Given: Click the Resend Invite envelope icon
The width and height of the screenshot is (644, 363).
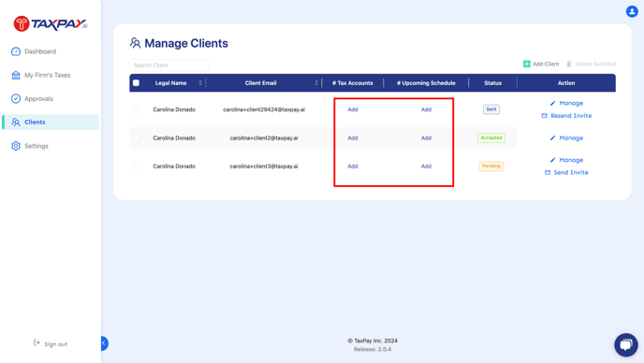Looking at the screenshot, I should [x=544, y=116].
